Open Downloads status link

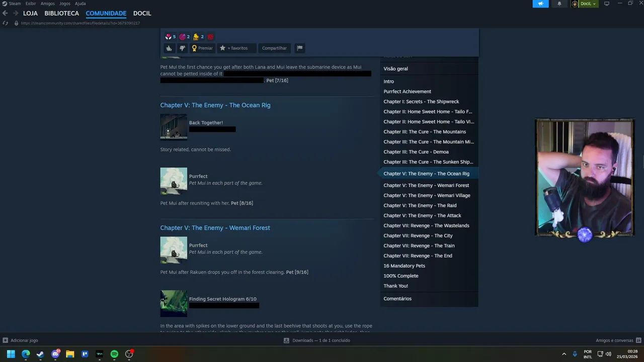321,340
